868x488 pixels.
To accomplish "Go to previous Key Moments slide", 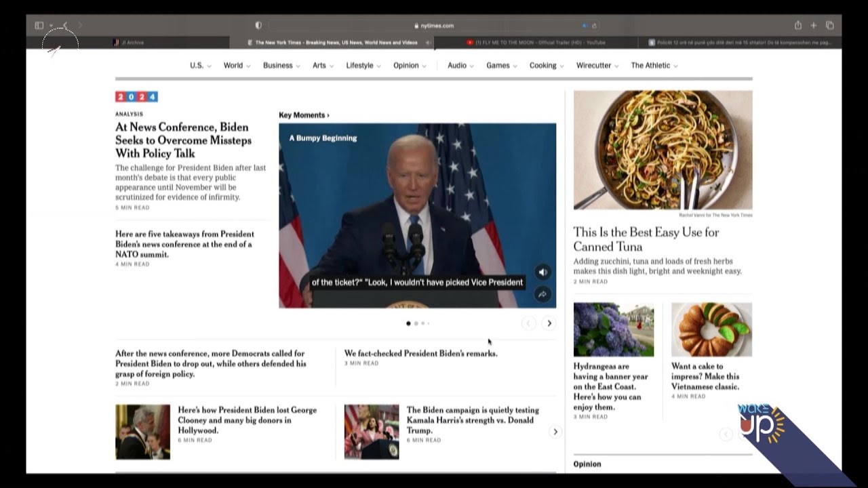I will click(528, 323).
